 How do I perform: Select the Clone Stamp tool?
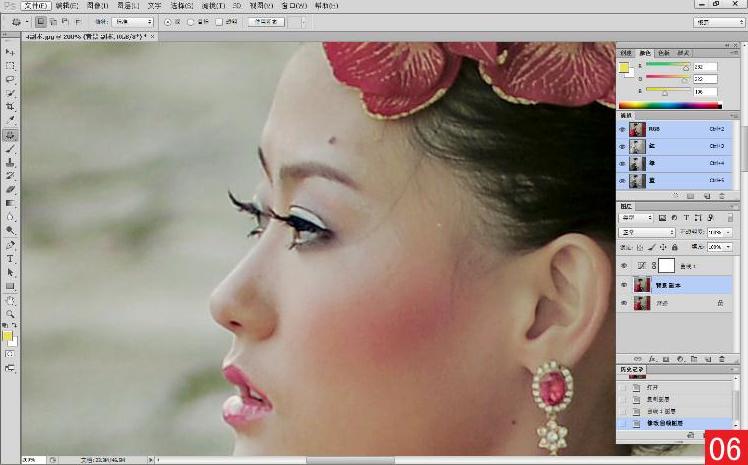click(x=10, y=163)
